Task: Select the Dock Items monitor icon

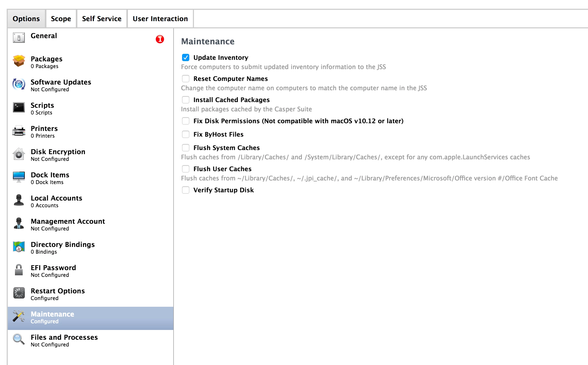Action: (x=19, y=177)
